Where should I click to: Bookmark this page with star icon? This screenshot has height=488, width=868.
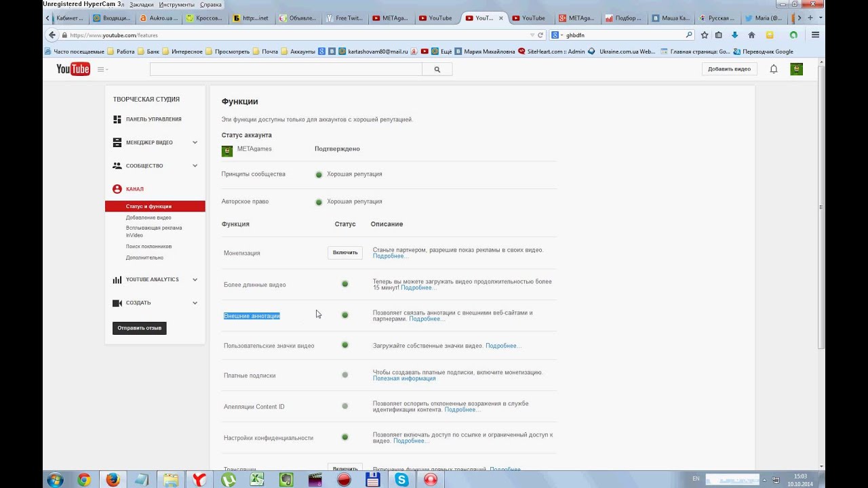[x=705, y=35]
